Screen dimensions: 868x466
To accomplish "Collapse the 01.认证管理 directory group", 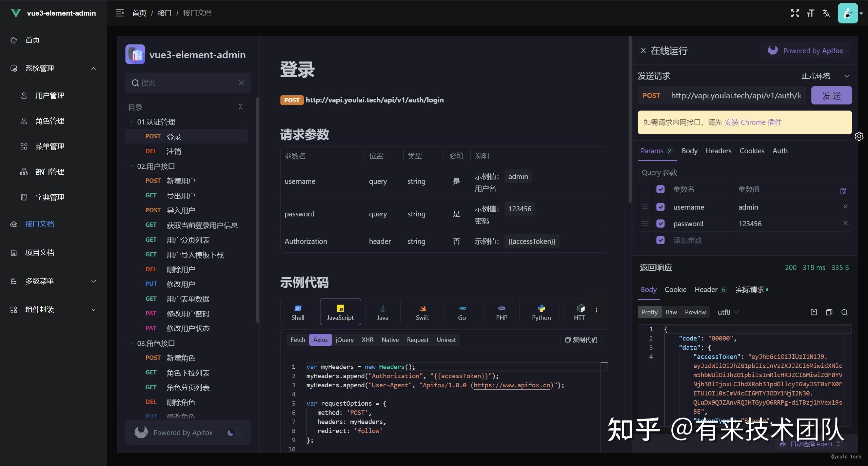I will (x=131, y=121).
